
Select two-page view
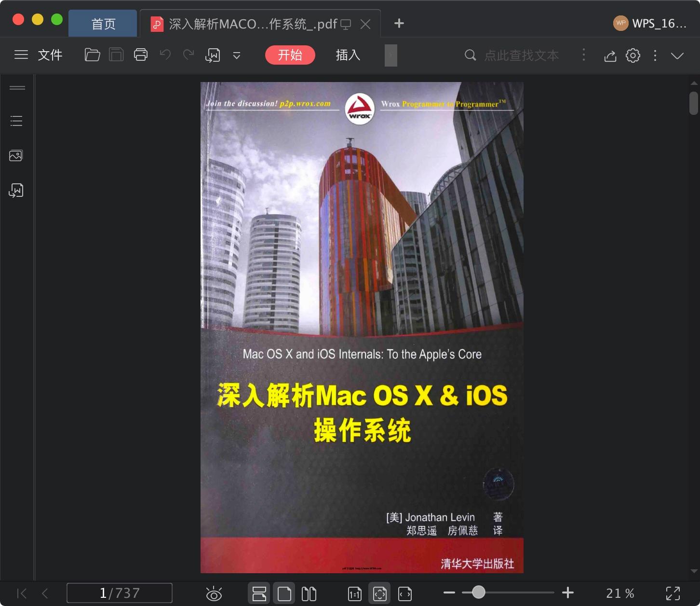[x=309, y=593]
